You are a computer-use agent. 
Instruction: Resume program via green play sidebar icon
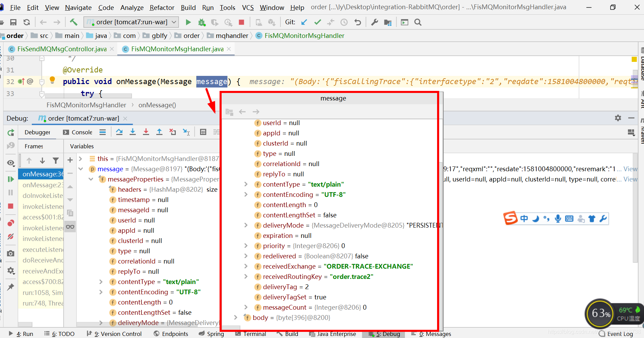point(11,179)
